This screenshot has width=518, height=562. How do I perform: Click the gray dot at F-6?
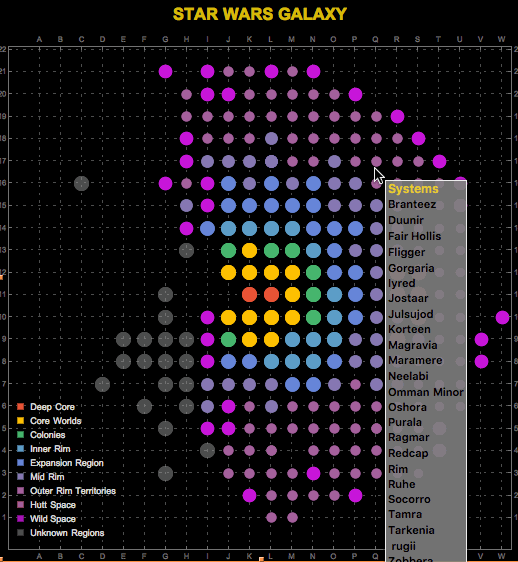(x=144, y=406)
